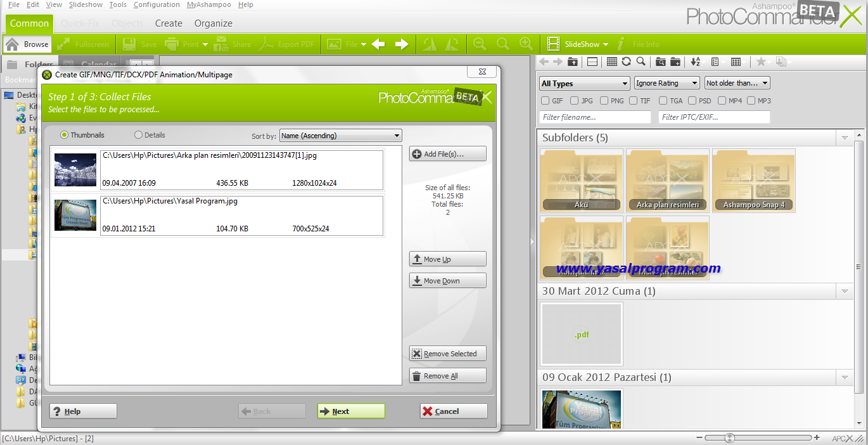Click the white next-image arrow in toolbar
Image resolution: width=868 pixels, height=445 pixels.
402,44
